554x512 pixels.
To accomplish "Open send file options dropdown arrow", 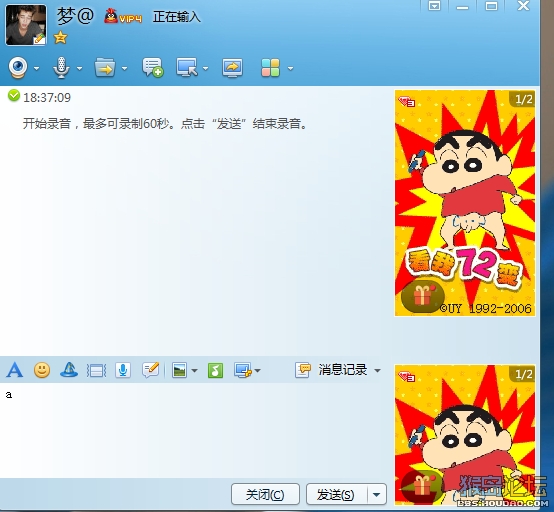I will pyautogui.click(x=124, y=68).
